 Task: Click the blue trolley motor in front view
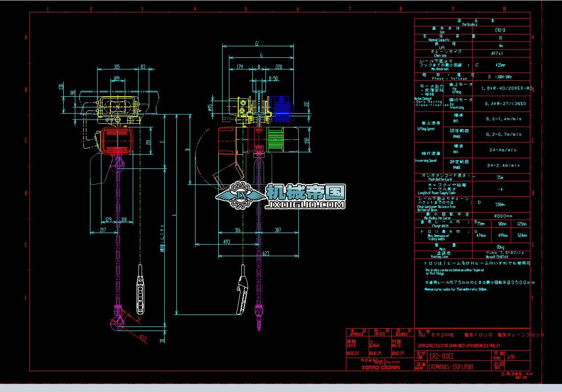click(x=281, y=109)
